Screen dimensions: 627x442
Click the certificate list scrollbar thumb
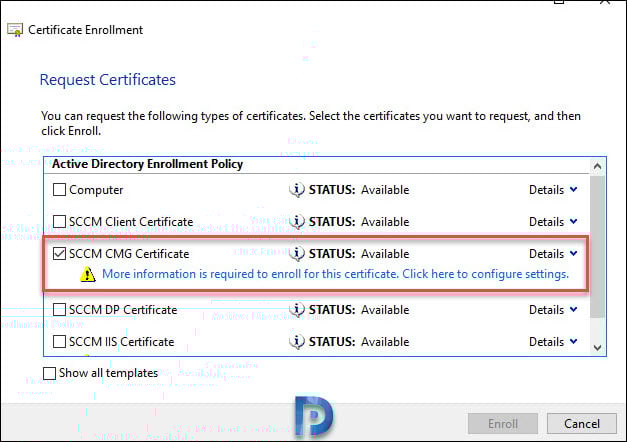coord(598,246)
